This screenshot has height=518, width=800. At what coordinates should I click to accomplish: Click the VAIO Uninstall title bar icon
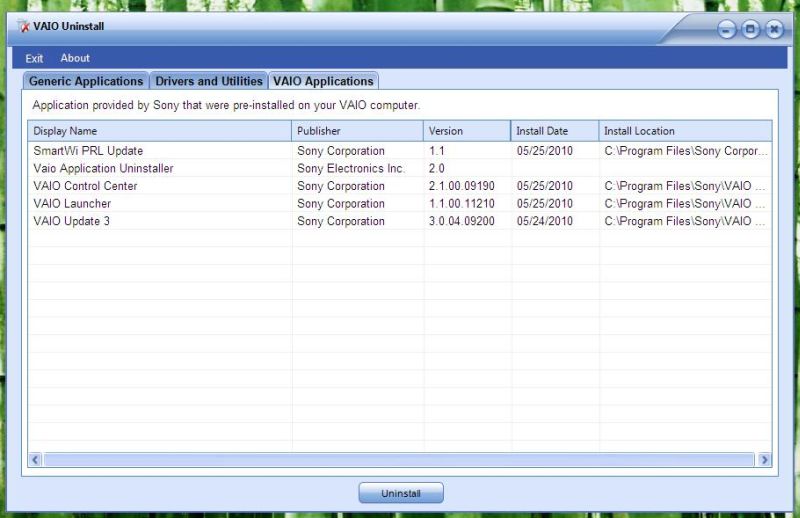pos(23,26)
